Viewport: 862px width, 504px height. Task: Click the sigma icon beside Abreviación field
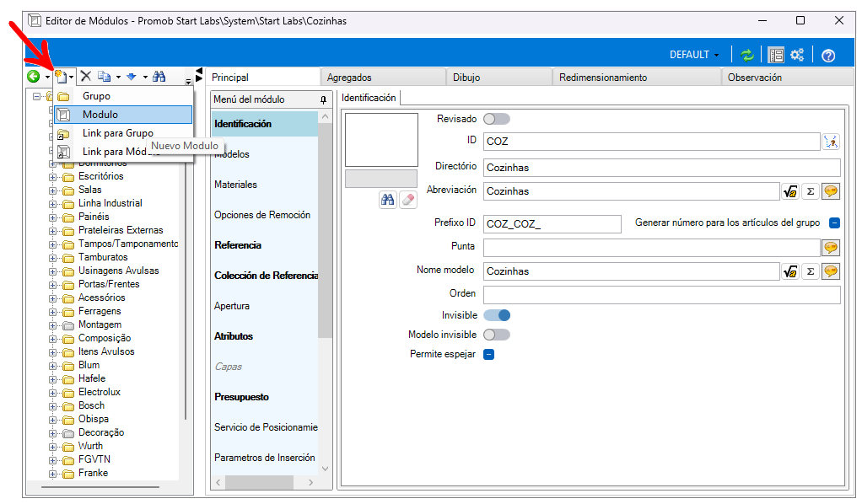810,191
